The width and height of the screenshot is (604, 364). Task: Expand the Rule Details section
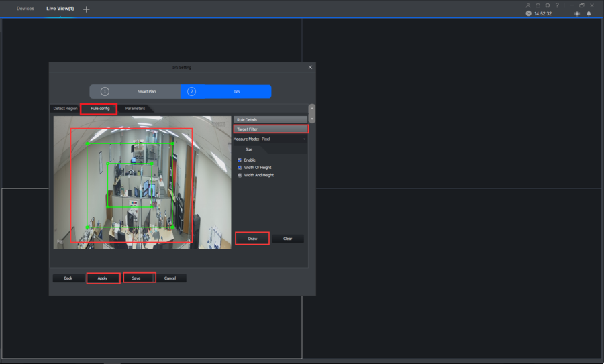coord(270,119)
